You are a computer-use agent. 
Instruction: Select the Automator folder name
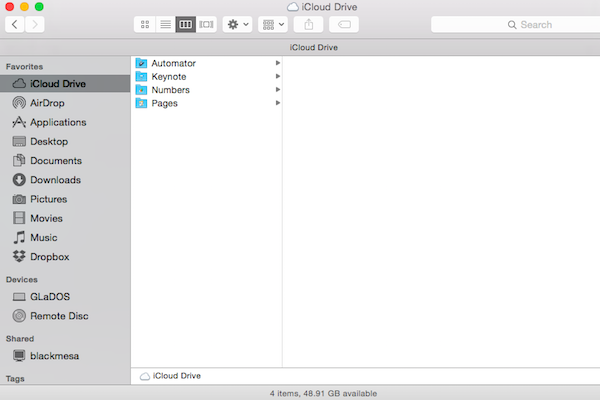click(x=173, y=63)
